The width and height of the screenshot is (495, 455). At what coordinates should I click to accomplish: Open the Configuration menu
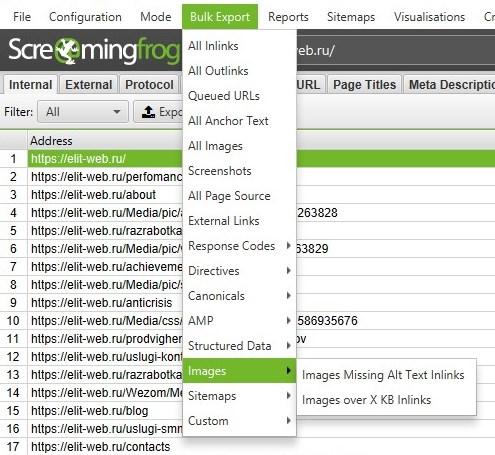click(x=85, y=17)
